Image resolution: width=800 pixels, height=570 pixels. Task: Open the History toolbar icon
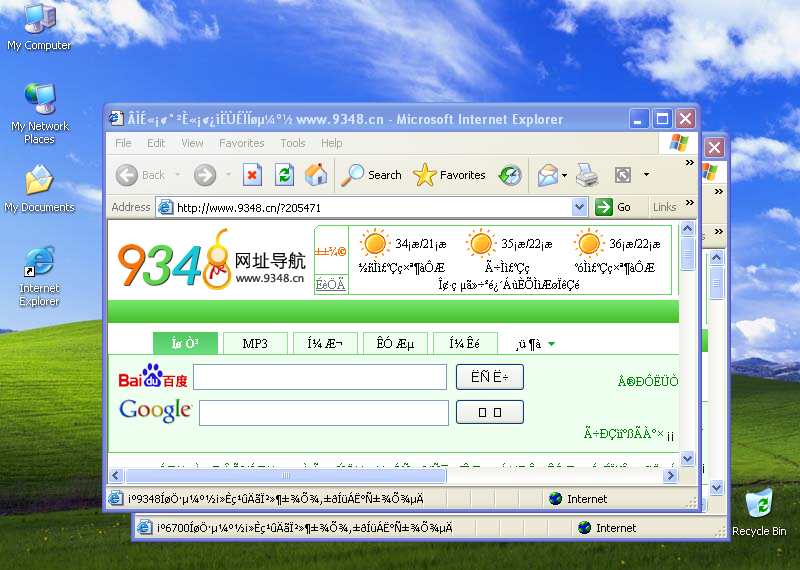[510, 175]
